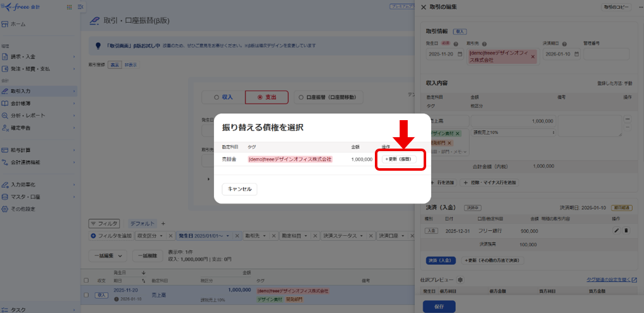Remove the 収支区分 filter

(170, 236)
